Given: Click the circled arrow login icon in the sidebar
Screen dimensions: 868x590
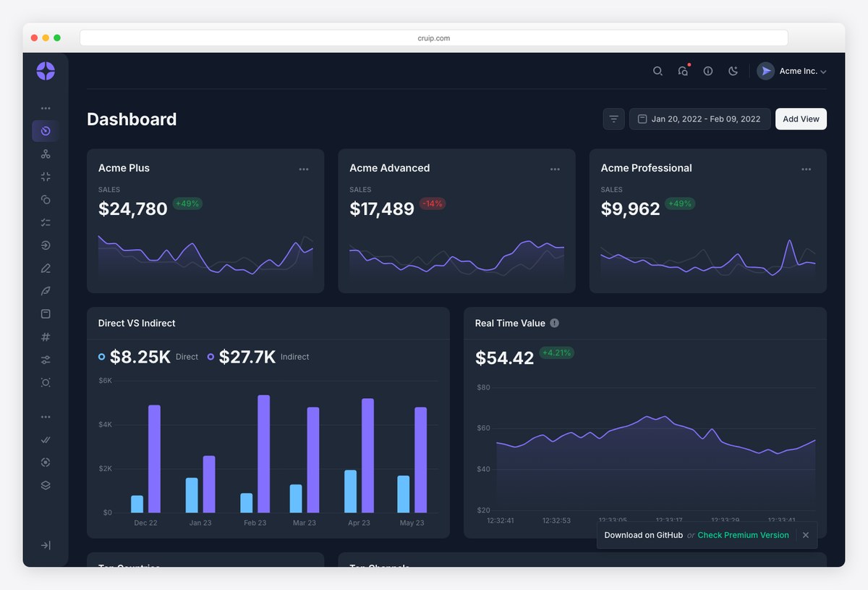Looking at the screenshot, I should click(46, 245).
